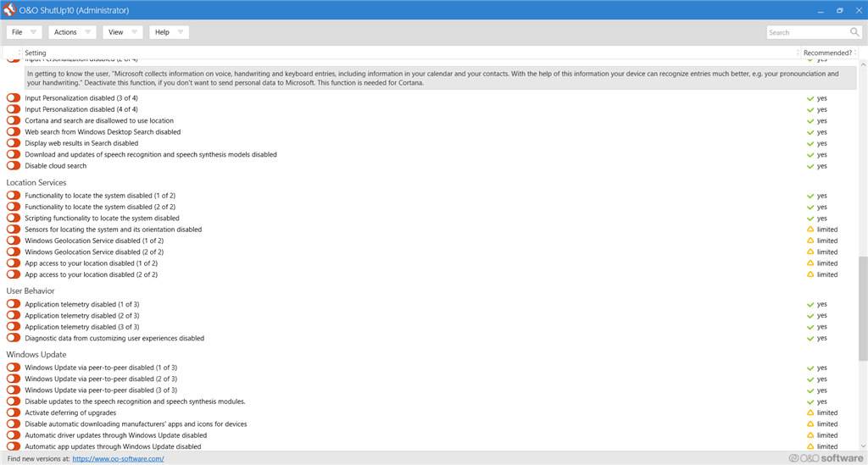Click the scrollbar down arrow
The image size is (868, 465).
pos(863,446)
